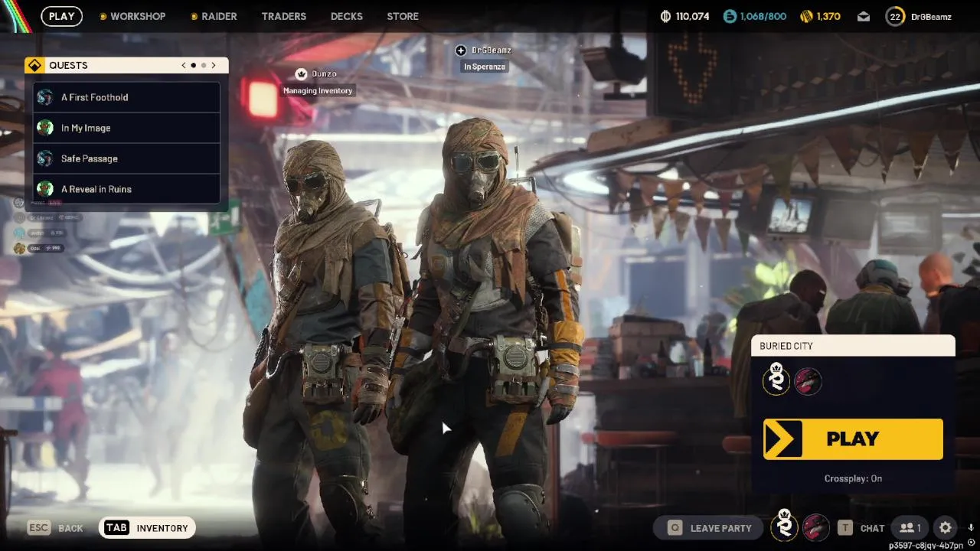
Task: Click the 1,068/800 cred balance
Action: click(x=763, y=16)
